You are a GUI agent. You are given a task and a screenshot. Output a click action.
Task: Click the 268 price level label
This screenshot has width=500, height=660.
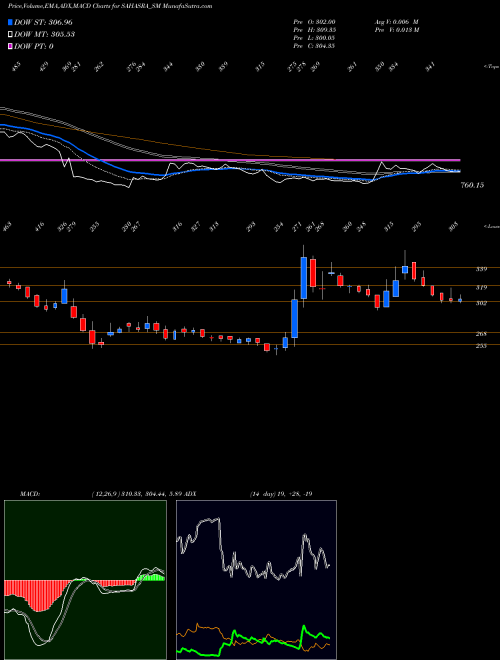(x=481, y=334)
